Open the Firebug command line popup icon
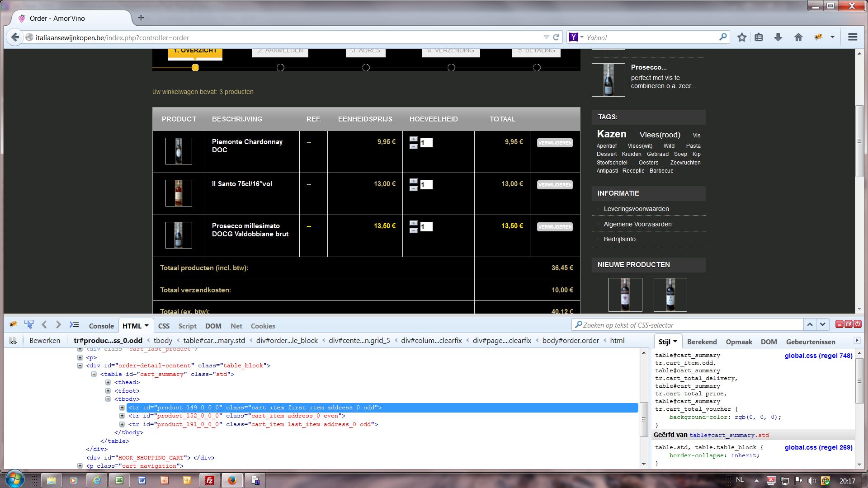 coord(74,324)
